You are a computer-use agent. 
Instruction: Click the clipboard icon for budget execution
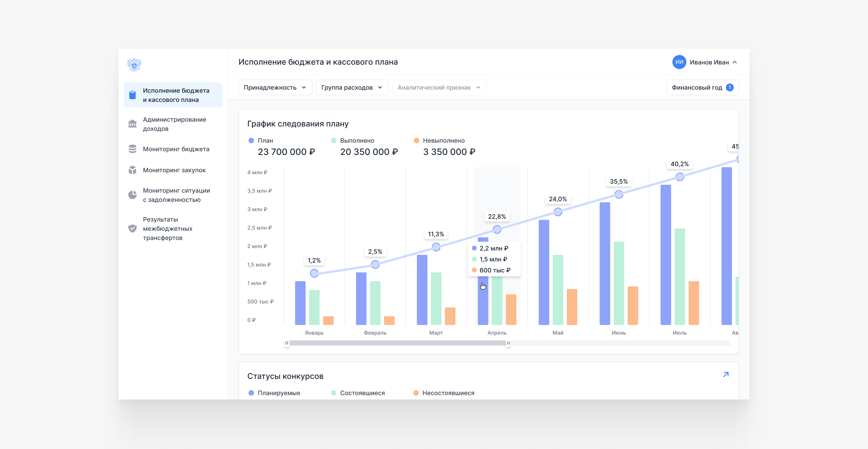tap(132, 95)
